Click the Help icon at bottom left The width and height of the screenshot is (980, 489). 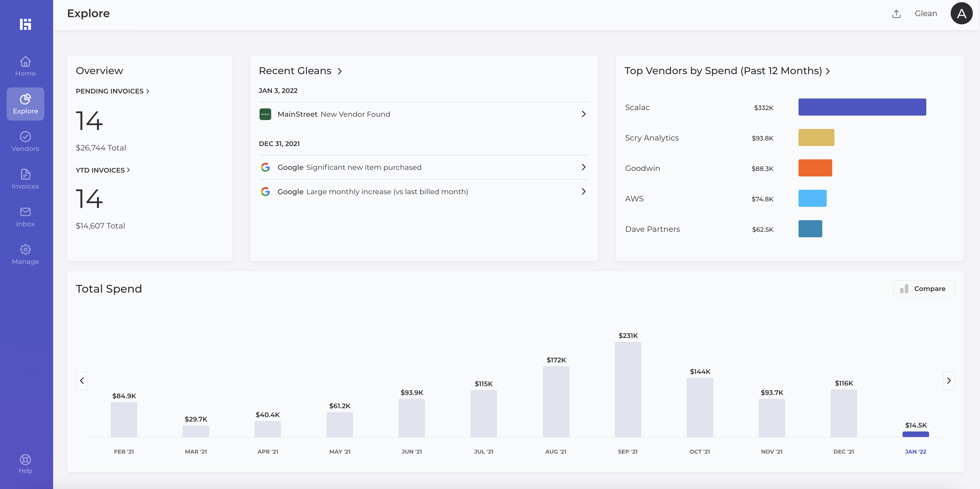point(25,464)
